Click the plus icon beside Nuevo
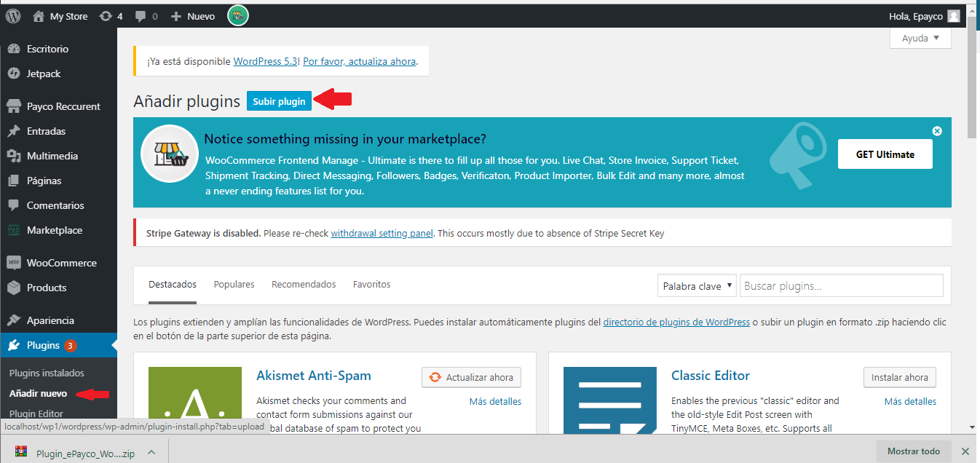The height and width of the screenshot is (463, 980). pos(175,16)
